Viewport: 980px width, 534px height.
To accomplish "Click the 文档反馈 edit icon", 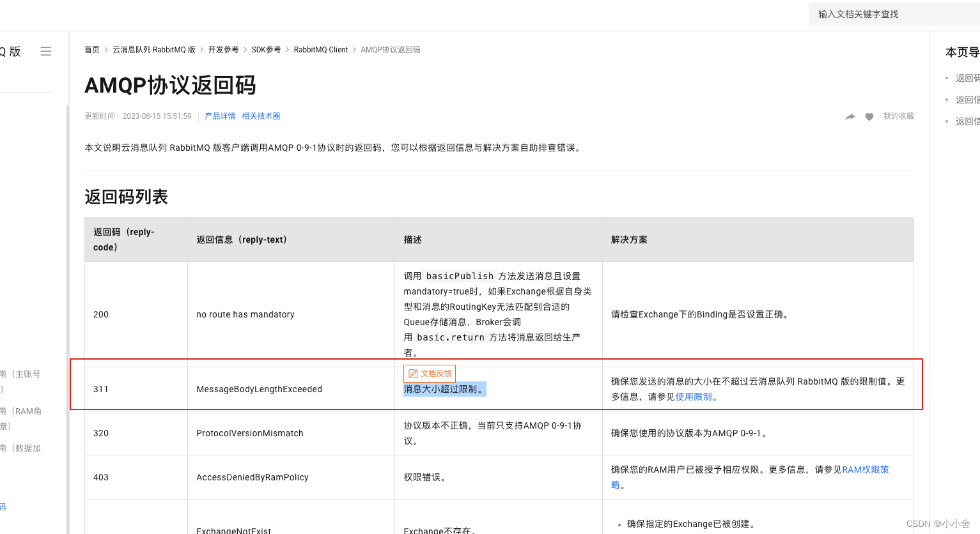I will (x=413, y=374).
